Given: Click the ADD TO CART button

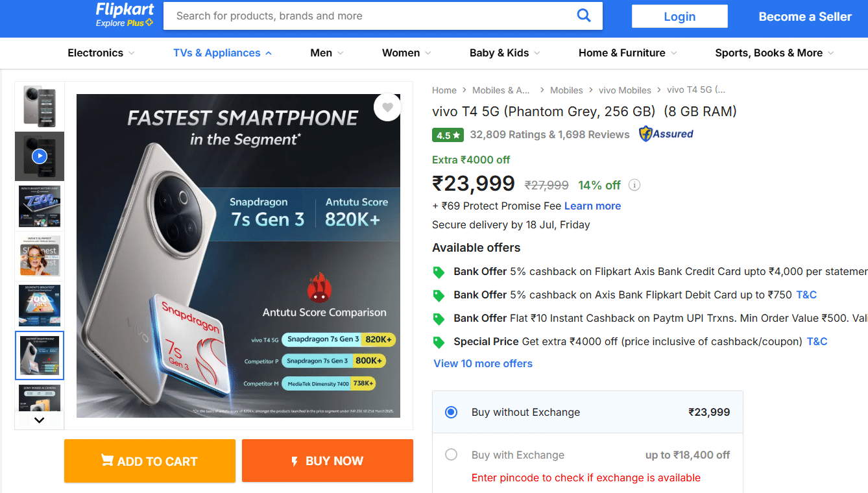Looking at the screenshot, I should pos(150,461).
